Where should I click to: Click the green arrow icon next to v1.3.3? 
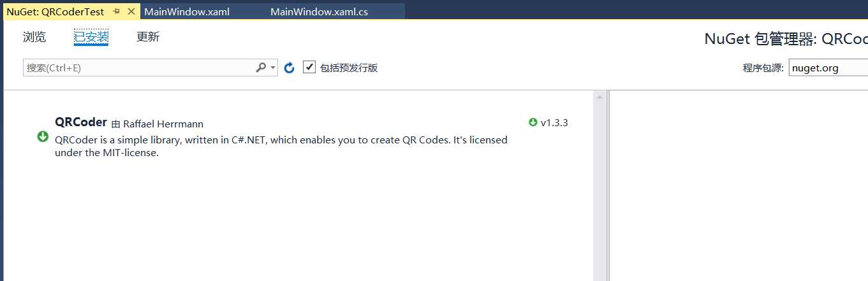[533, 122]
